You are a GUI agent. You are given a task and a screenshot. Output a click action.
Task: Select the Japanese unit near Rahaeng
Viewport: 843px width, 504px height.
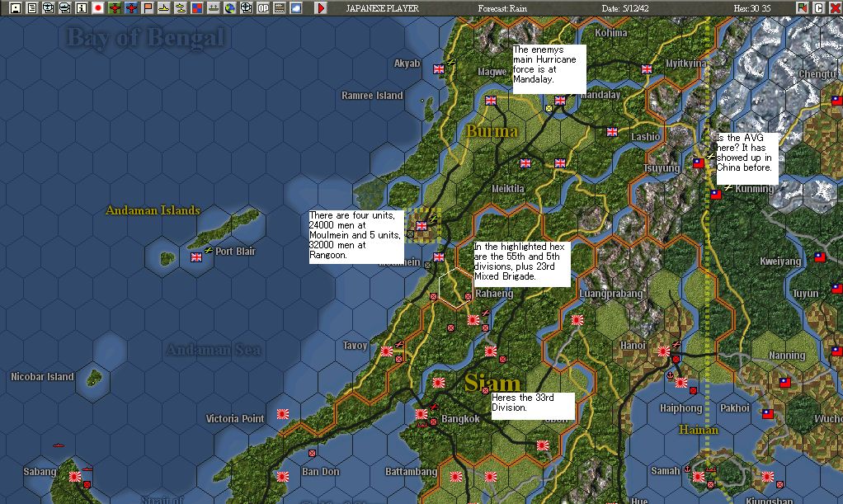click(x=473, y=320)
